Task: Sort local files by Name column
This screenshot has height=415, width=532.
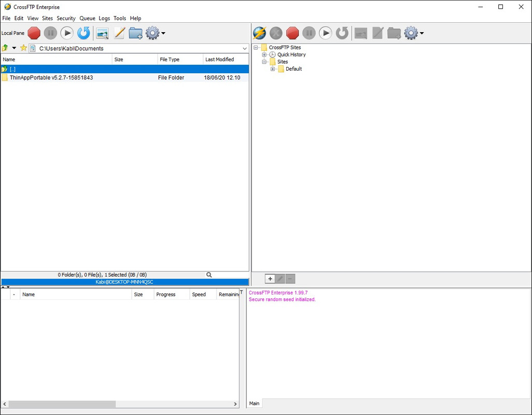Action: (x=57, y=59)
